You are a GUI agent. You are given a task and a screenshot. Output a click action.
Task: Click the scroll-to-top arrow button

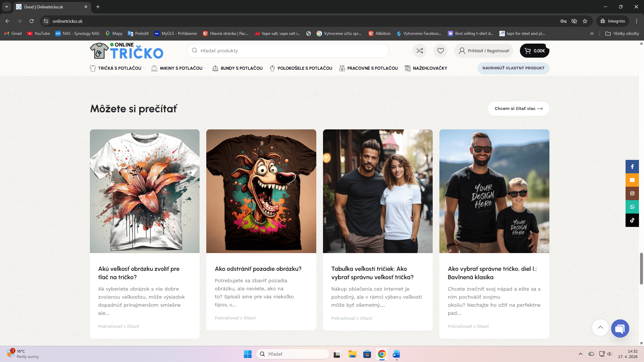click(x=600, y=327)
